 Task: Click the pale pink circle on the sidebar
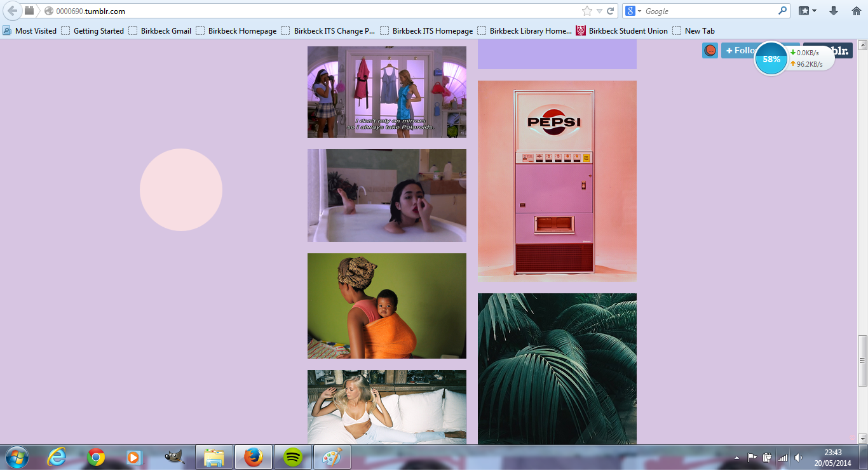pyautogui.click(x=181, y=190)
